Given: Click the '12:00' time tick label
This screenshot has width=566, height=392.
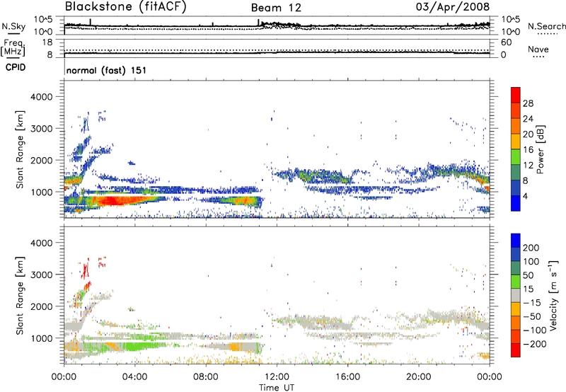Looking at the screenshot, I should pyautogui.click(x=277, y=377).
